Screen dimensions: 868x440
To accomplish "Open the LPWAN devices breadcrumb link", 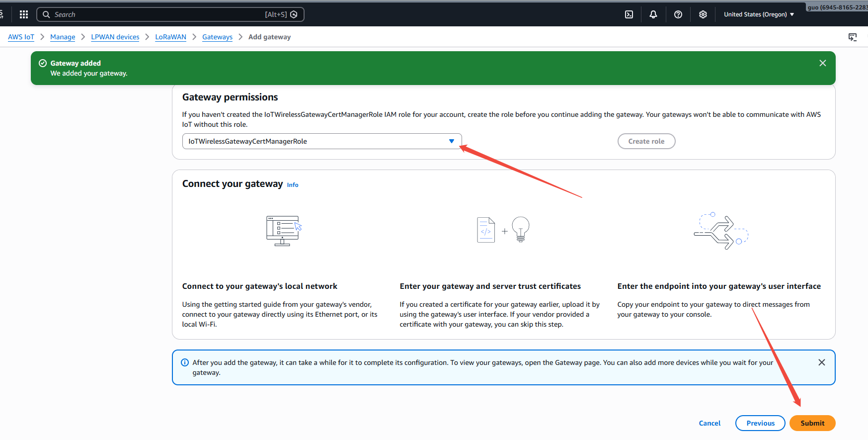I will tap(115, 37).
